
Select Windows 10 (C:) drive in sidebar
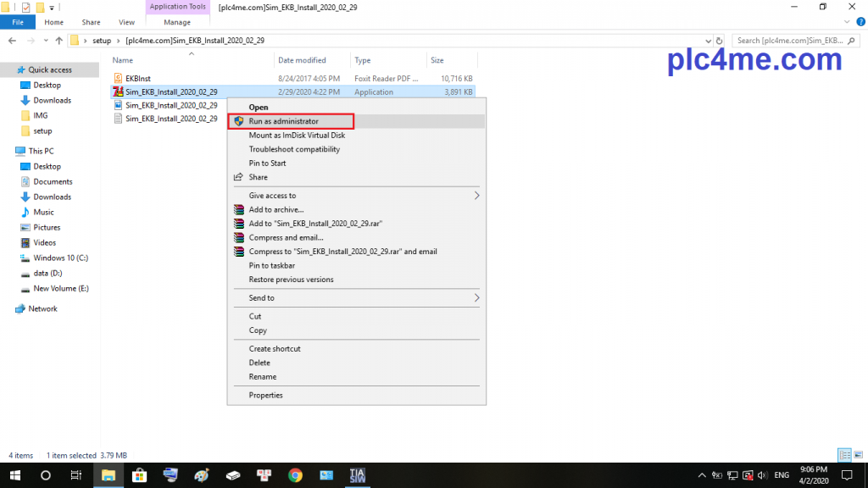click(60, 258)
